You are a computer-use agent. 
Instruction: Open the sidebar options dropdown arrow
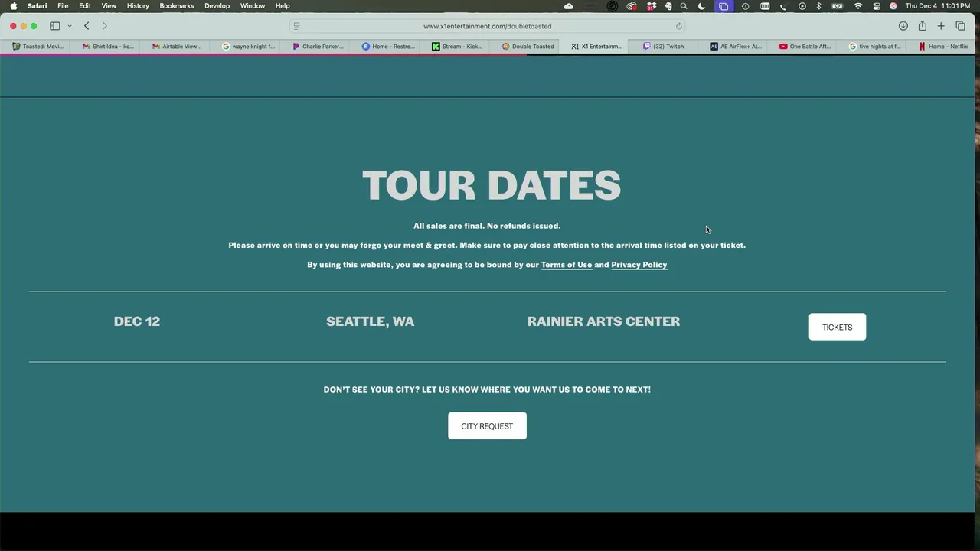pos(70,26)
